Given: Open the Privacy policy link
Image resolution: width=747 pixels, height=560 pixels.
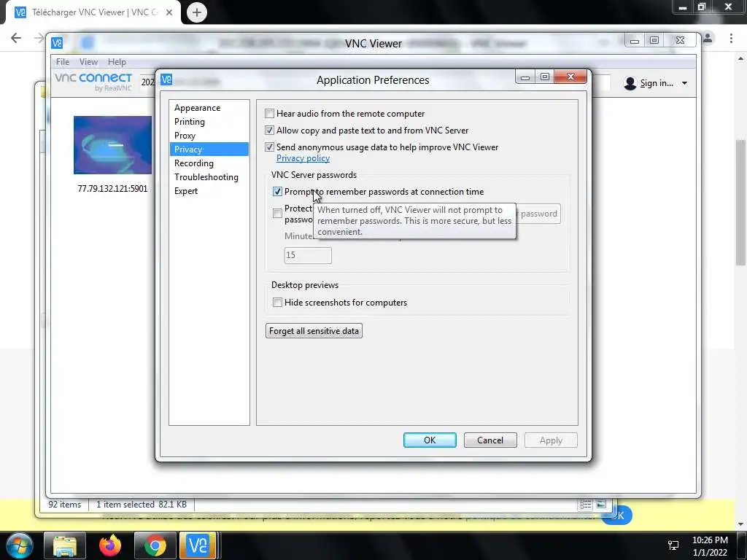Looking at the screenshot, I should [303, 158].
